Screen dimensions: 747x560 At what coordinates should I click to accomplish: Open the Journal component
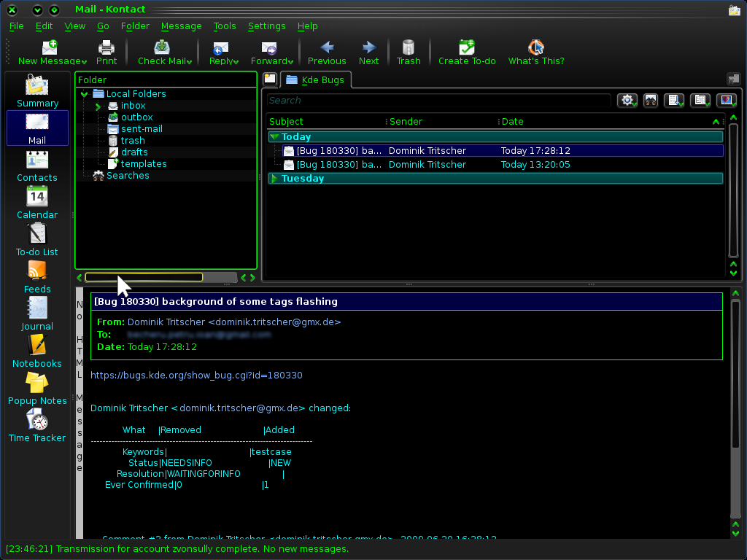pyautogui.click(x=37, y=314)
